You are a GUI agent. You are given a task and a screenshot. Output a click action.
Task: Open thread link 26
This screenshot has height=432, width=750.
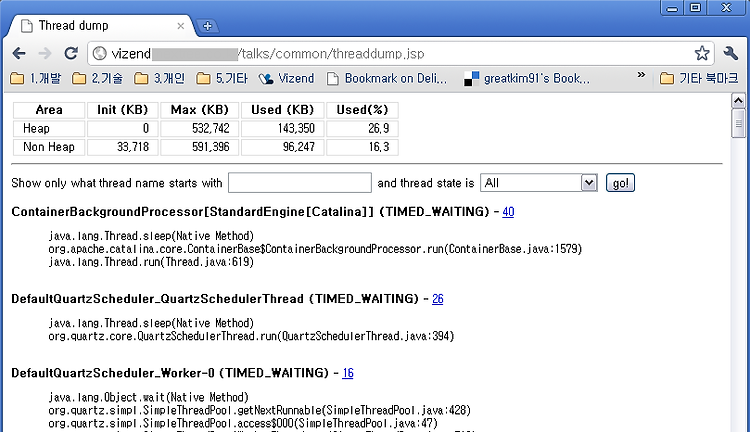pyautogui.click(x=438, y=299)
